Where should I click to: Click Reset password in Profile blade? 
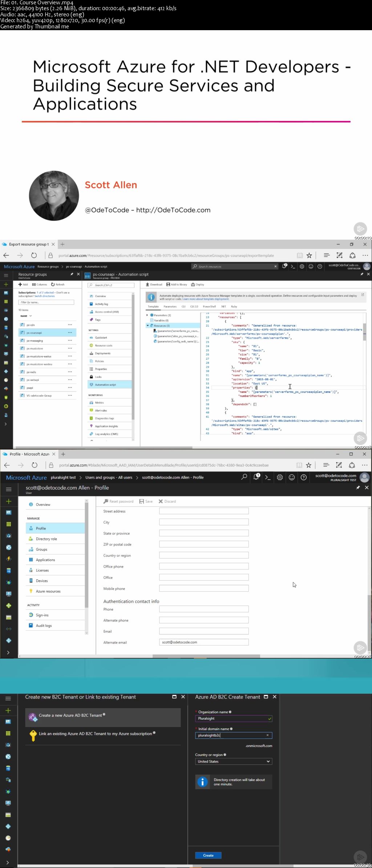tap(118, 501)
